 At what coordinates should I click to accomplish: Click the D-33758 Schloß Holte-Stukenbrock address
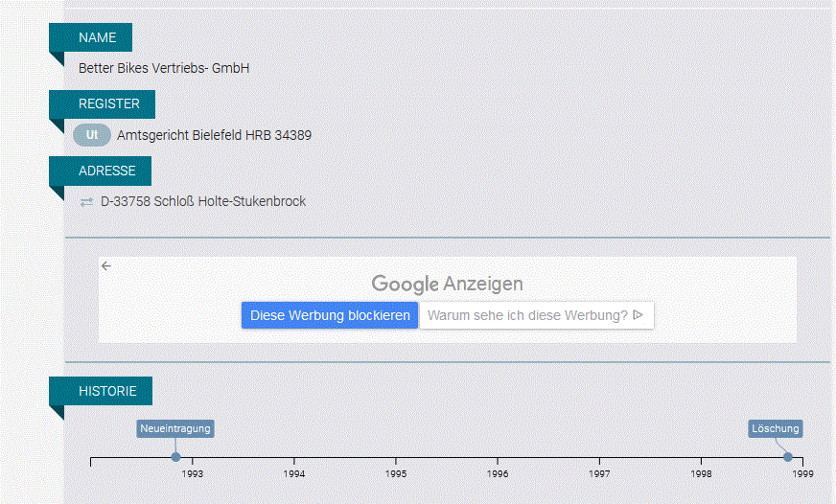point(203,202)
